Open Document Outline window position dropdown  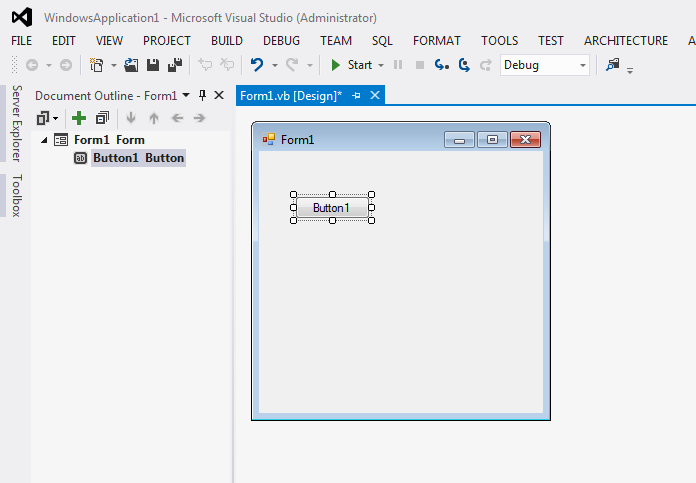coord(186,95)
